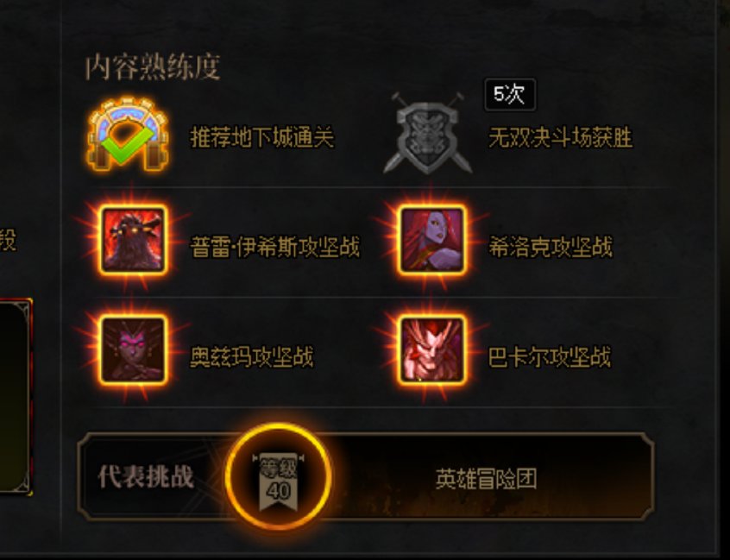Click the 内容熟练度 section heading

[x=152, y=67]
